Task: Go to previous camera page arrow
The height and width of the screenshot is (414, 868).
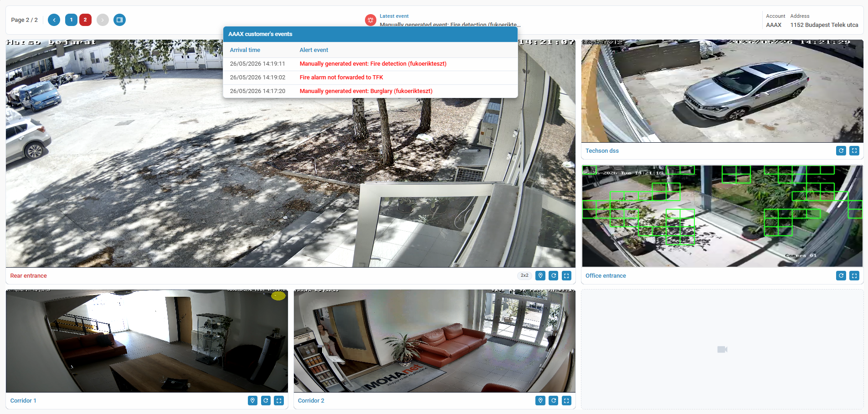Action: tap(54, 20)
